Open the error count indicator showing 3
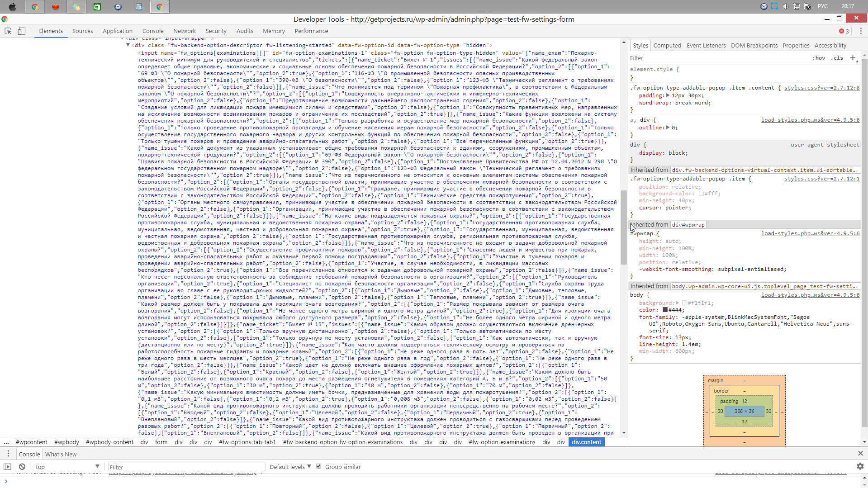The image size is (868, 488). pyautogui.click(x=844, y=31)
